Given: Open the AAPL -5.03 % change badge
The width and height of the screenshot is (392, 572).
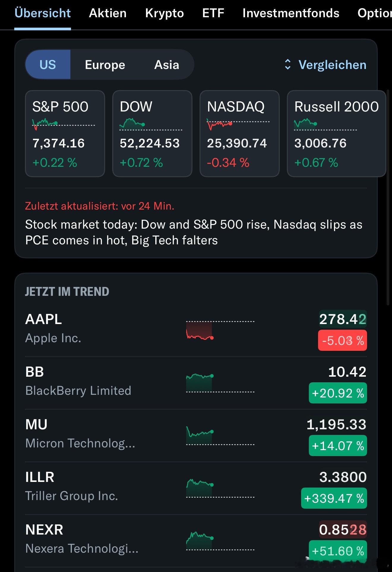Looking at the screenshot, I should coord(342,340).
